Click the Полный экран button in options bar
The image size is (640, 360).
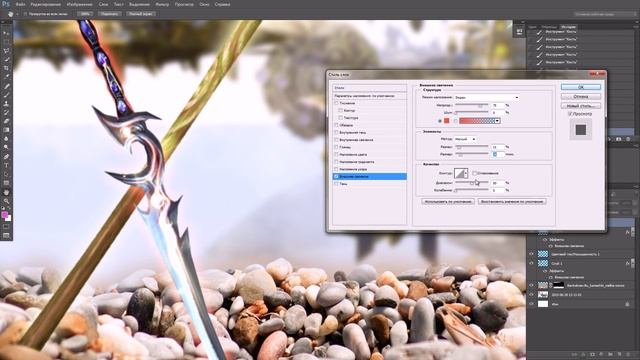(141, 14)
